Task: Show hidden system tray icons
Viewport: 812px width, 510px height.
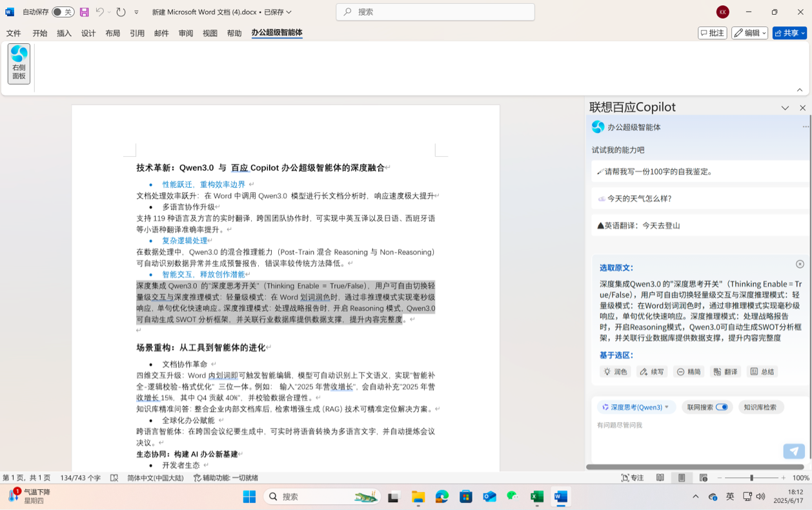Action: tap(695, 496)
